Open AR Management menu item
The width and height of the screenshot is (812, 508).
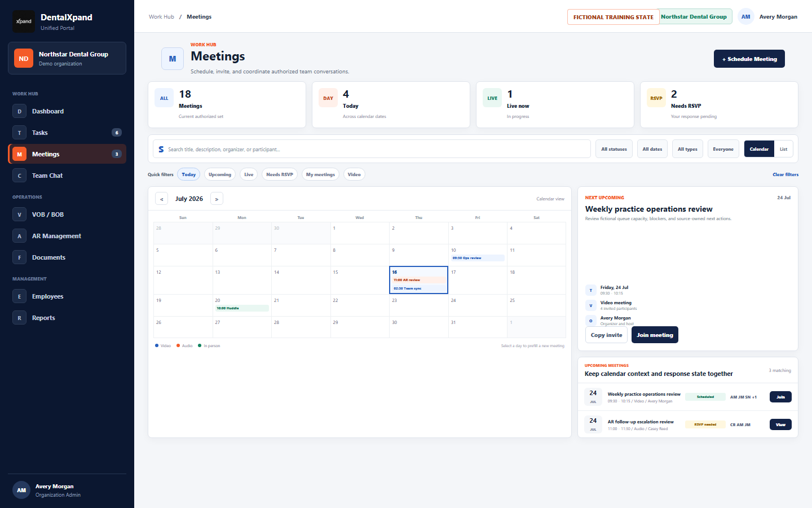click(x=67, y=236)
